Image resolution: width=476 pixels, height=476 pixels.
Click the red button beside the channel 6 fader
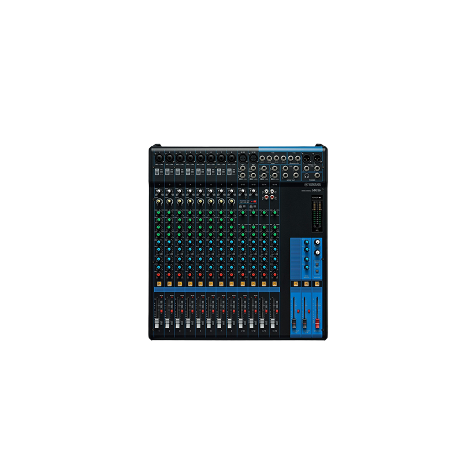pyautogui.click(x=213, y=311)
